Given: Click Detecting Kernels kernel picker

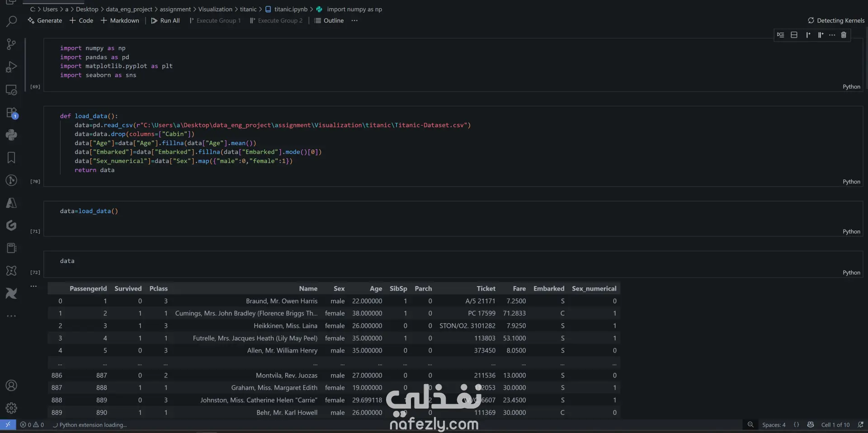Looking at the screenshot, I should pos(836,20).
